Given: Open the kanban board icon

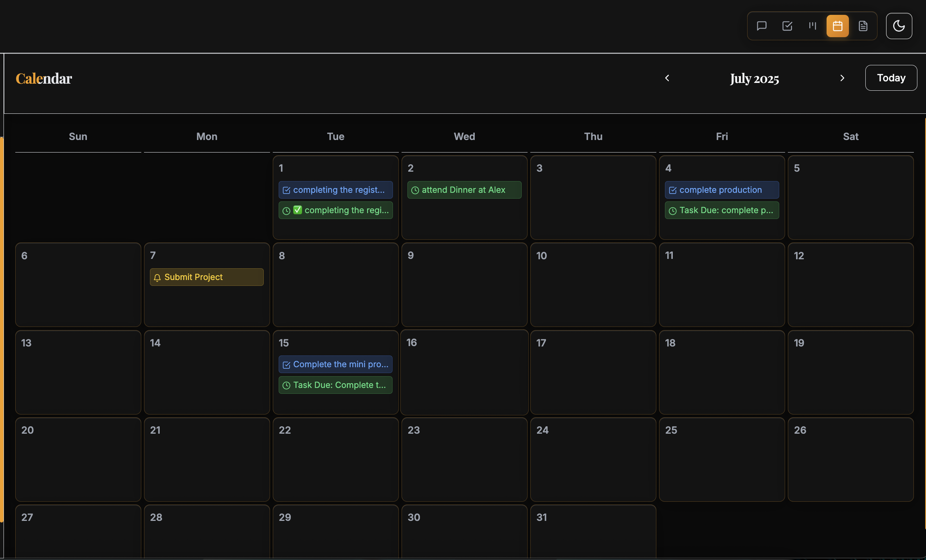Looking at the screenshot, I should [813, 26].
